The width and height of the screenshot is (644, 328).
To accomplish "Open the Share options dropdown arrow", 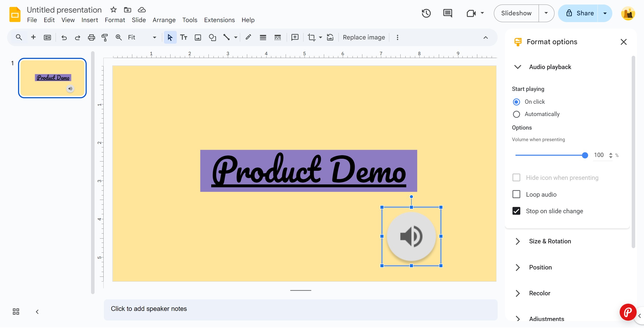I will pos(605,13).
